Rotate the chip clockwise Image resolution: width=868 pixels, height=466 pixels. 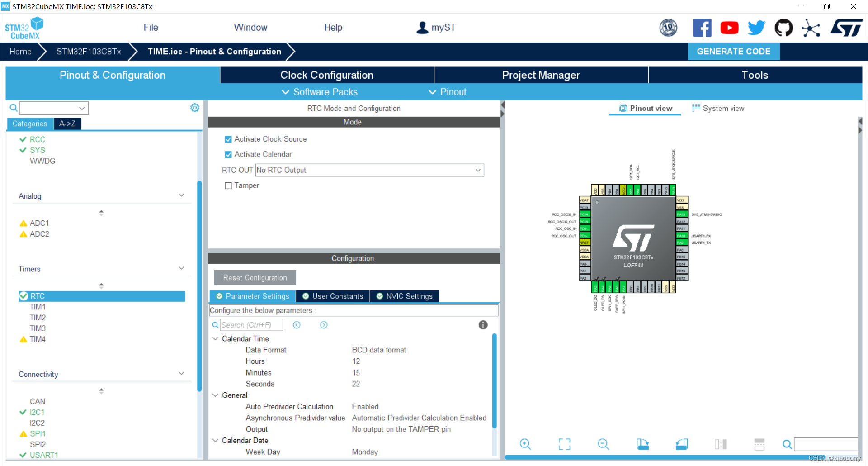click(642, 444)
